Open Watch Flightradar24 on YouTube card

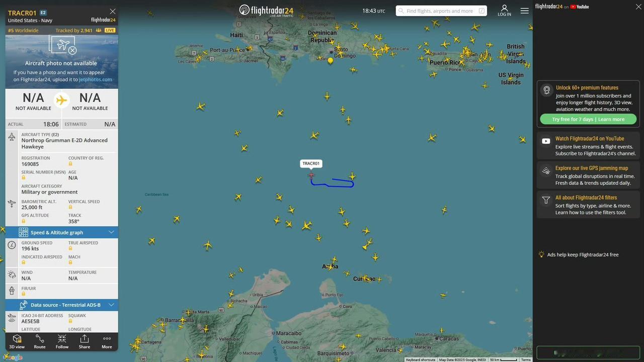588,146
